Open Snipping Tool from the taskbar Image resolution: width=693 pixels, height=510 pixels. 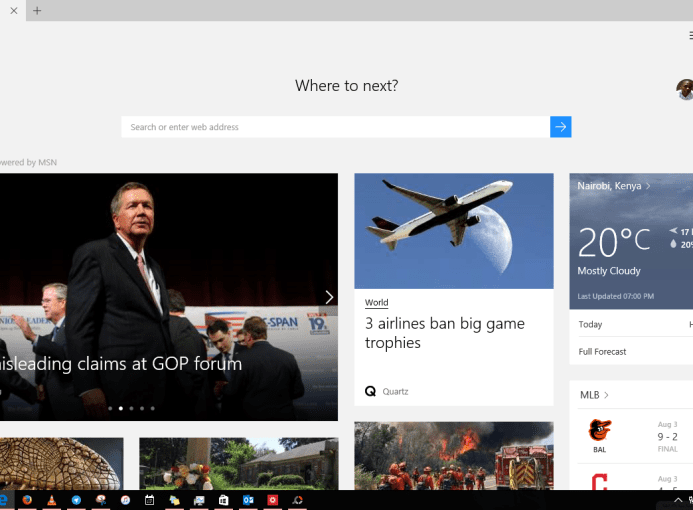pos(101,500)
